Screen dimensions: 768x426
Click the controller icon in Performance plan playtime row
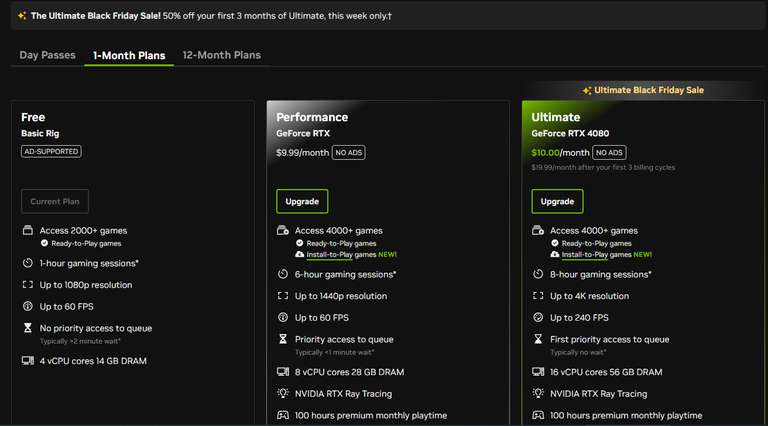pos(283,415)
